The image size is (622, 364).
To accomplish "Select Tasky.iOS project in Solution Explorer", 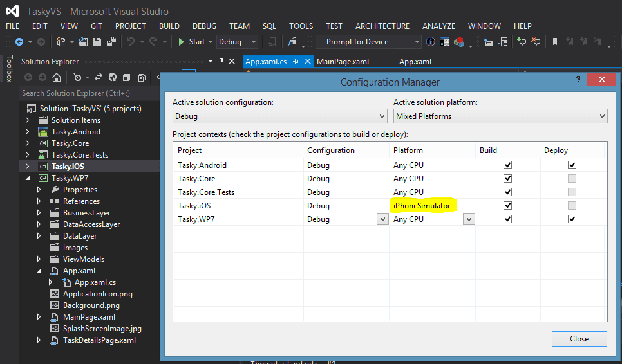I will coord(68,167).
